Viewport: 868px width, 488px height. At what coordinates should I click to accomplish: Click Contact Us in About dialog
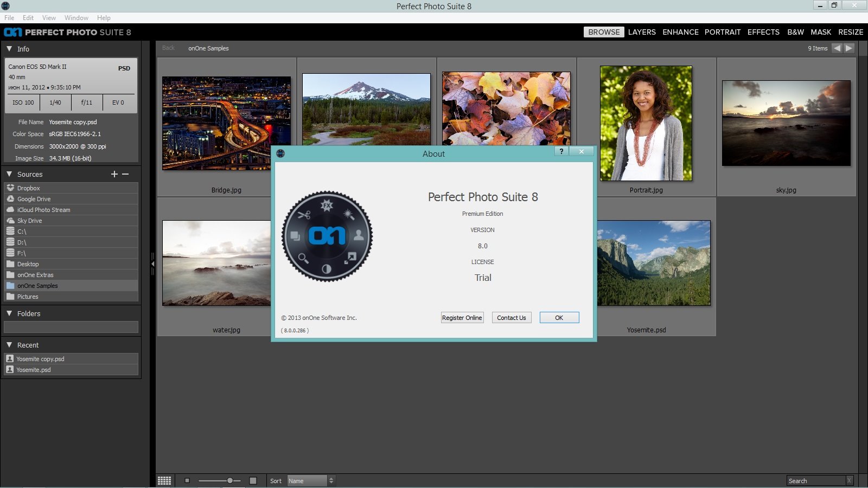tap(512, 318)
